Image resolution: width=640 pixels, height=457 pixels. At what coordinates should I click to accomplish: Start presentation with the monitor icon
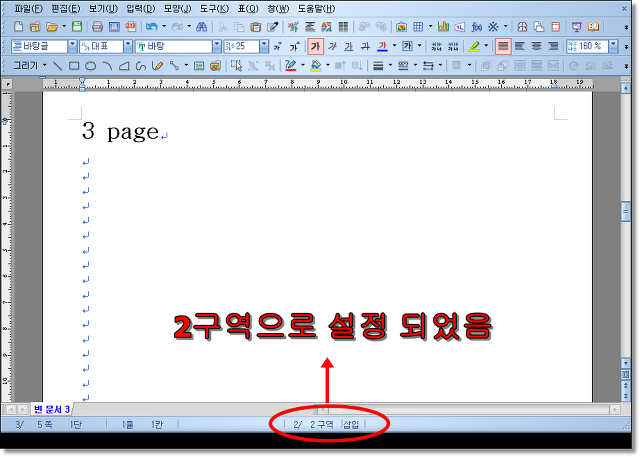[576, 27]
